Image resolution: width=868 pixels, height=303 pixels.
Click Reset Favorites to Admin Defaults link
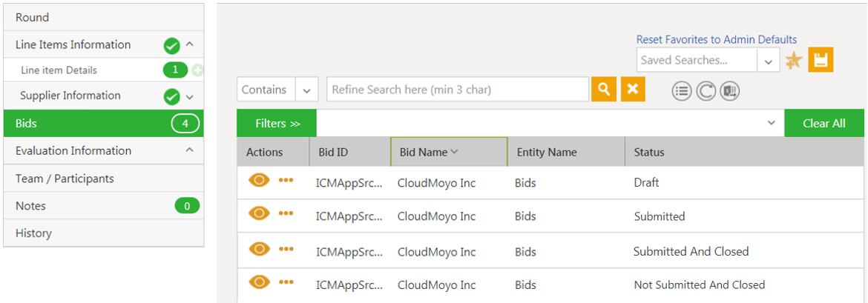coord(716,39)
